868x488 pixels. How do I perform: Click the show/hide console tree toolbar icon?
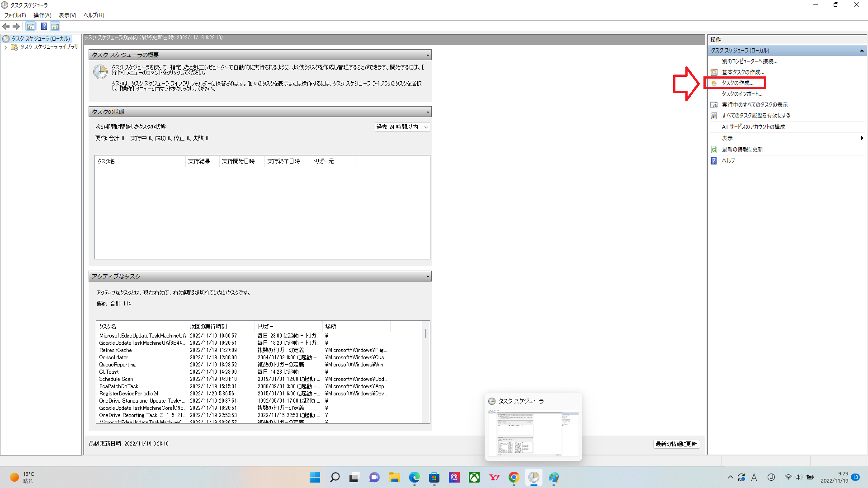coord(30,26)
